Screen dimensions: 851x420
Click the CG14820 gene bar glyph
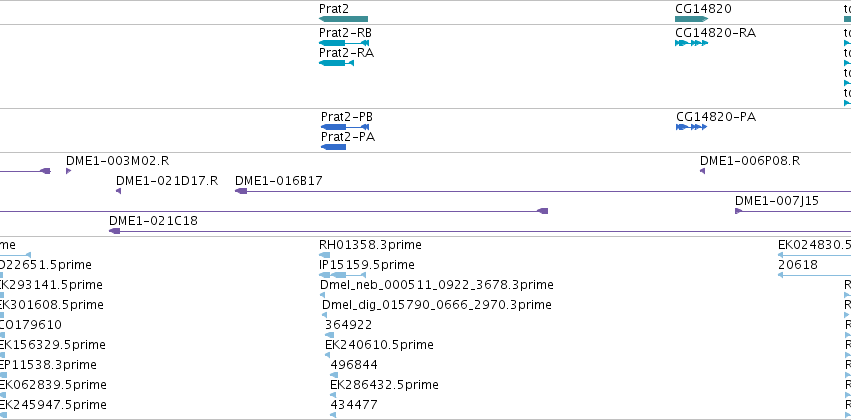pos(691,19)
